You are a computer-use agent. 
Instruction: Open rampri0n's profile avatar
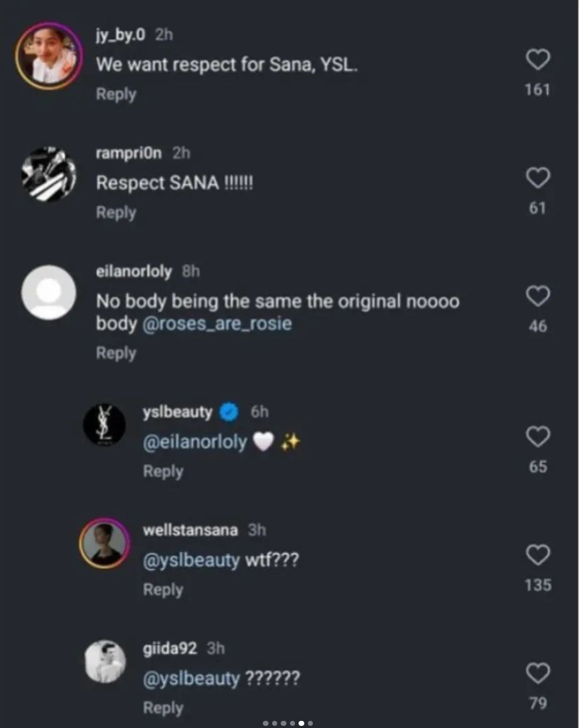(x=49, y=173)
